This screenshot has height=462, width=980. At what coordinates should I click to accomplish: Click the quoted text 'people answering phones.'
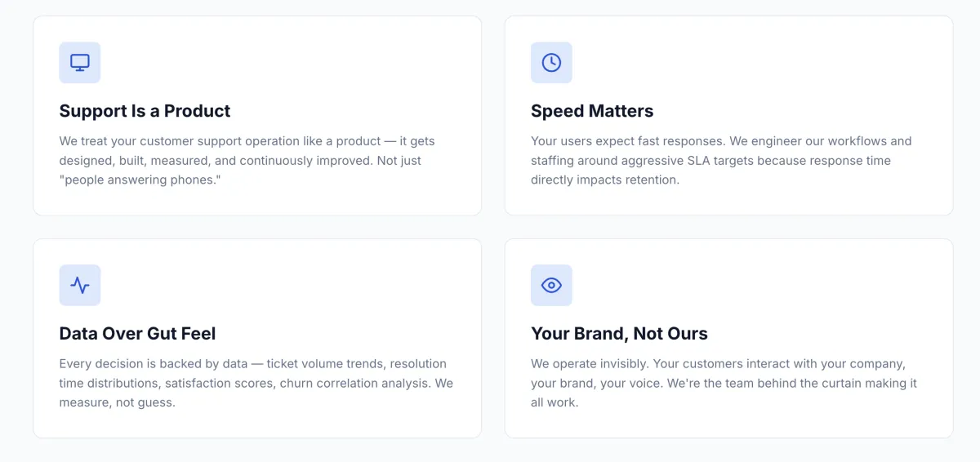(140, 180)
